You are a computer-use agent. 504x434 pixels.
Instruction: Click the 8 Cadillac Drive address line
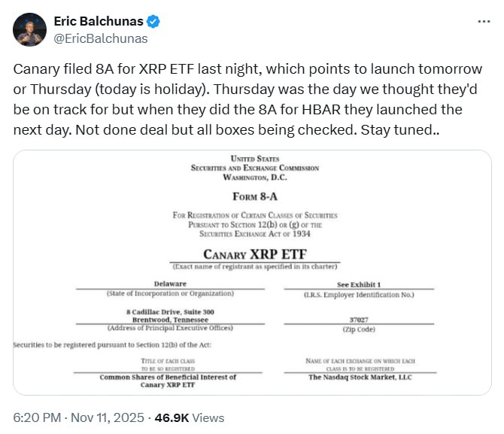point(170,311)
